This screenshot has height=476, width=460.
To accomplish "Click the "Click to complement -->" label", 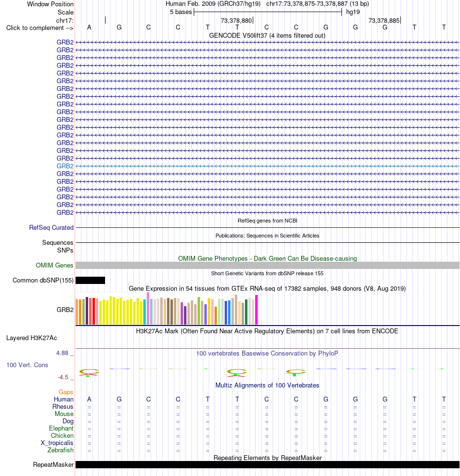I will coord(40,28).
